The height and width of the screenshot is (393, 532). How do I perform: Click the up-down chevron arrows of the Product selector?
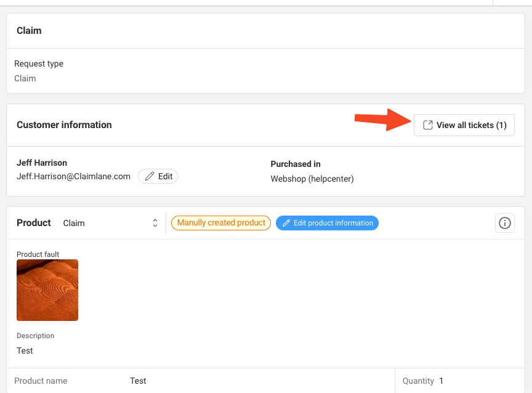click(x=155, y=223)
